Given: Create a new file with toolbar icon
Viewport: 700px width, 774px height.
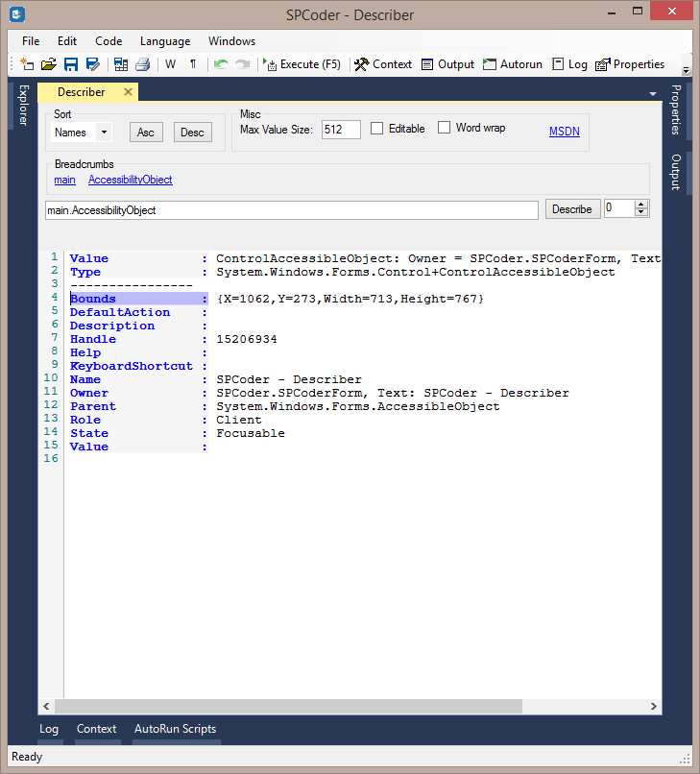Looking at the screenshot, I should coord(27,64).
